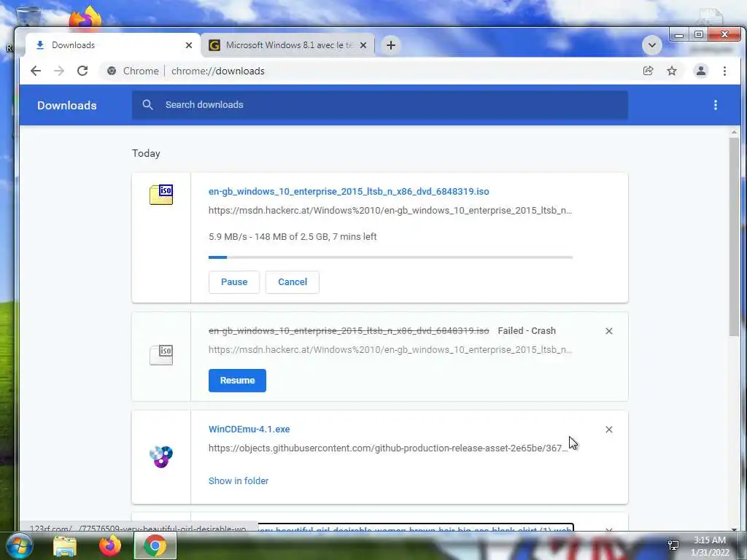Screen dimensions: 747x560
Task: Click the Search downloads field
Action: tap(379, 105)
